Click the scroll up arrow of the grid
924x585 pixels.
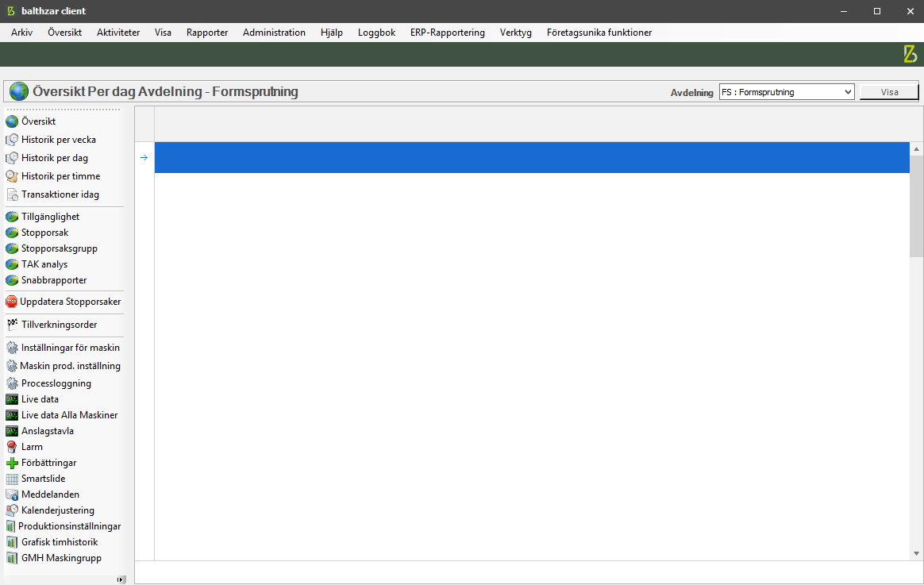916,149
